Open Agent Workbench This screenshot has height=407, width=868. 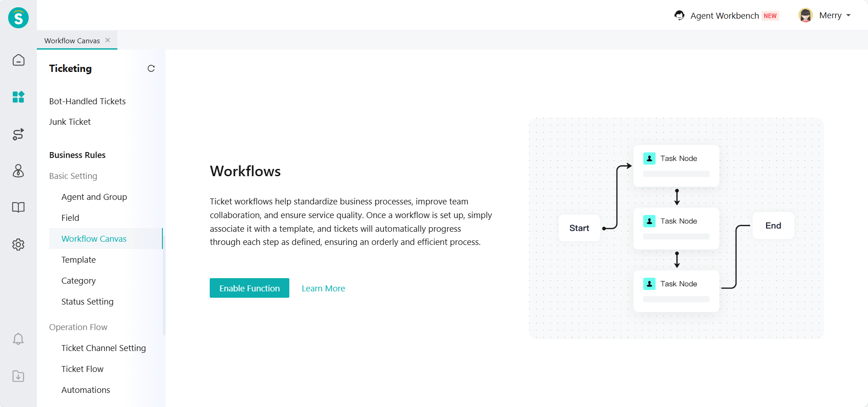[726, 15]
